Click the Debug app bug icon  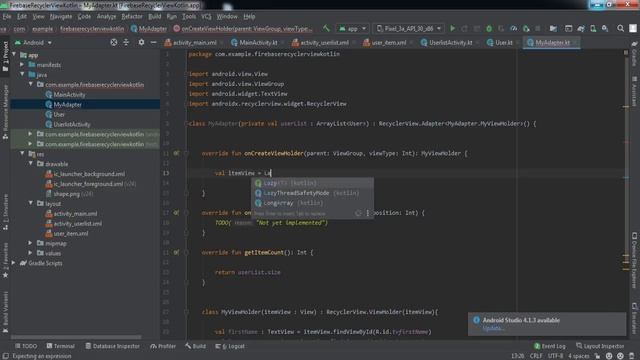click(489, 28)
